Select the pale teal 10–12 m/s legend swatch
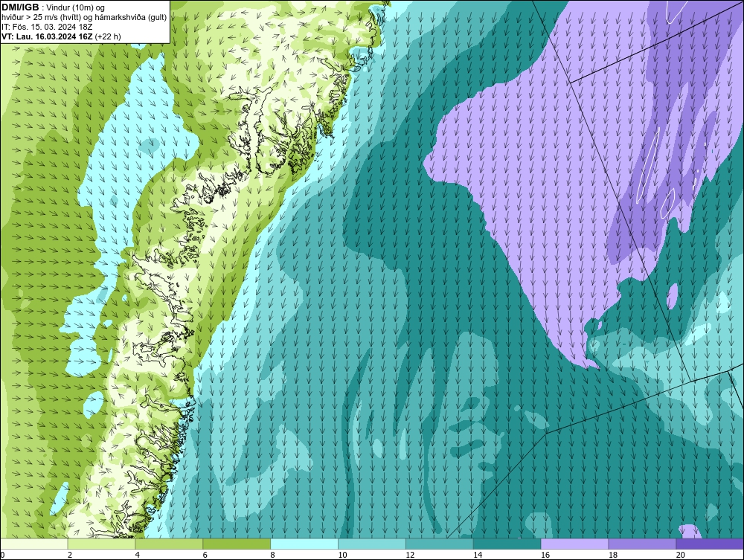This screenshot has height=560, width=744. point(372,544)
